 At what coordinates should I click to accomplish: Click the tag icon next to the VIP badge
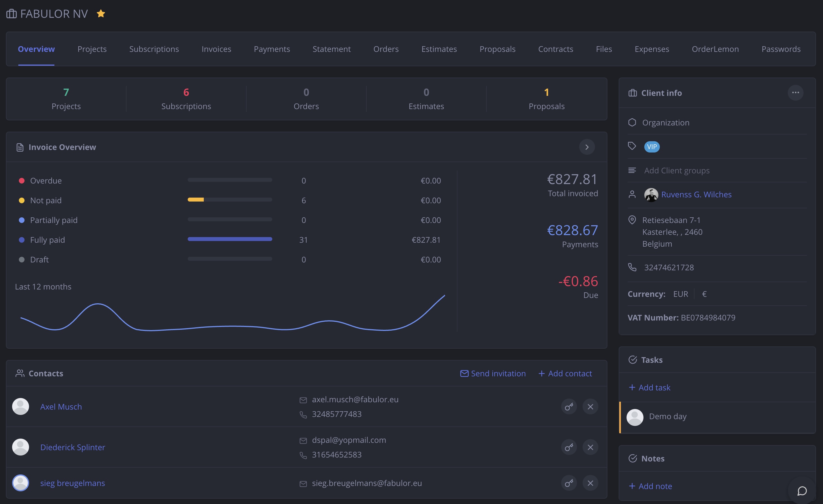(632, 146)
